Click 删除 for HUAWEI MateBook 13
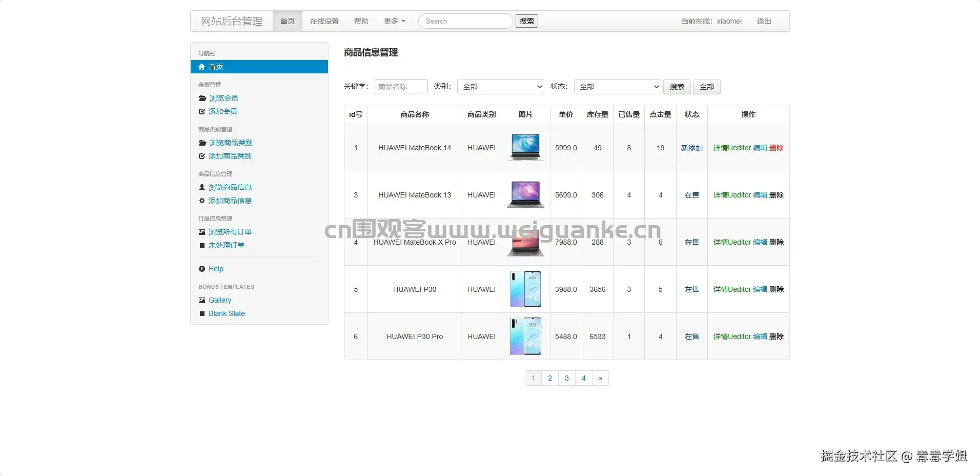 (x=777, y=195)
